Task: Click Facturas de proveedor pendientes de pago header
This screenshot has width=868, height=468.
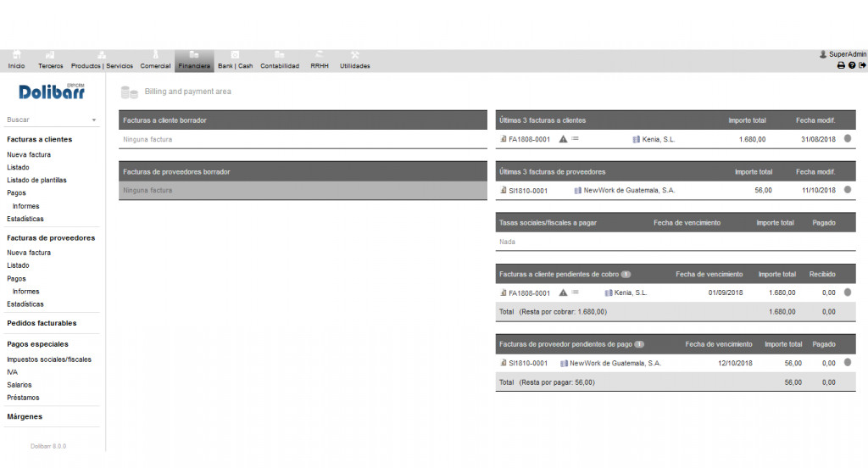Action: (x=565, y=344)
